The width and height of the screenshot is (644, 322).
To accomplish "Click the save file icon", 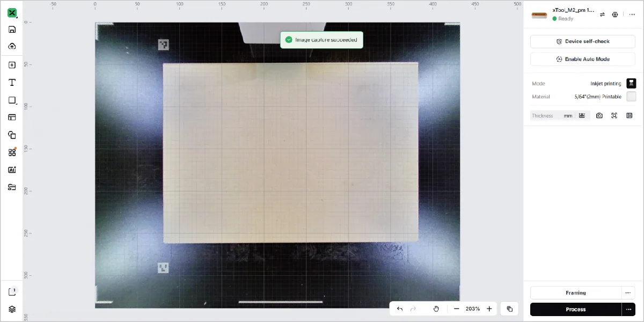I will click(x=12, y=30).
